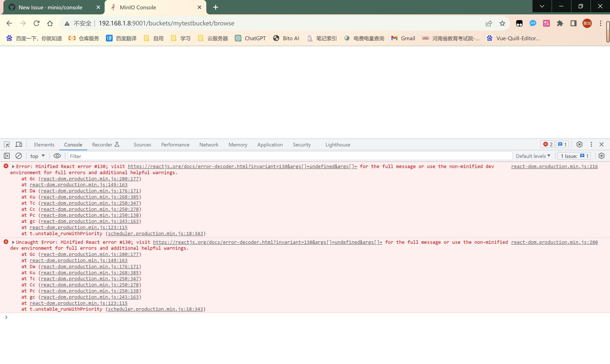The height and width of the screenshot is (364, 610).
Task: Click the share page icon in address bar
Action: pyautogui.click(x=489, y=23)
